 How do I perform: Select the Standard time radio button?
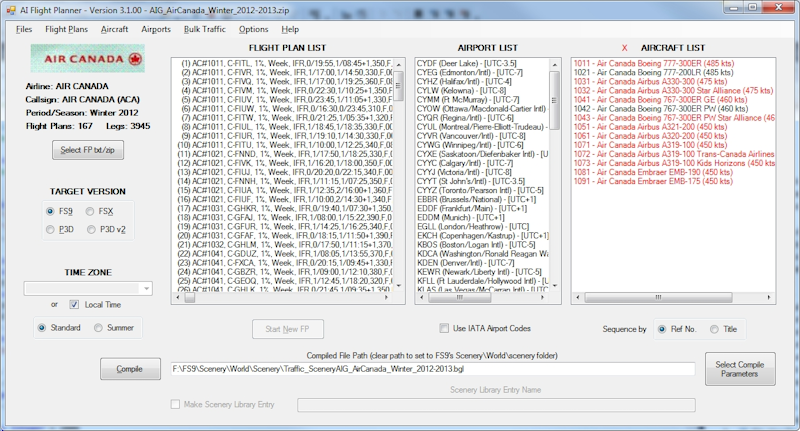[x=42, y=328]
